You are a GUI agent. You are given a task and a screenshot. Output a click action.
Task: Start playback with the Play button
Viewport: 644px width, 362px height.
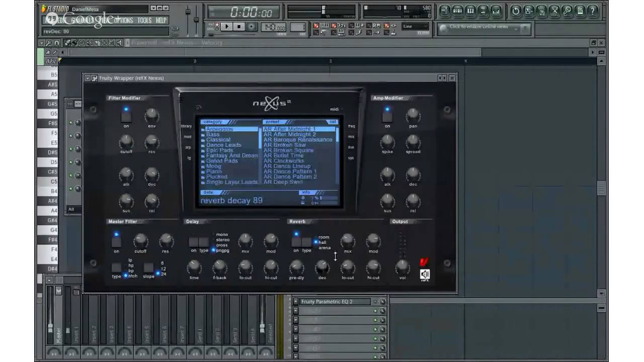[227, 27]
